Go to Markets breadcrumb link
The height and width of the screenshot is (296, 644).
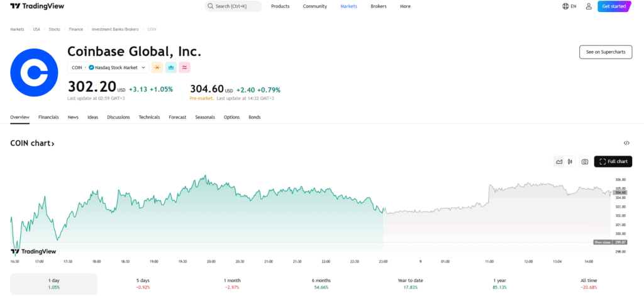pyautogui.click(x=17, y=29)
